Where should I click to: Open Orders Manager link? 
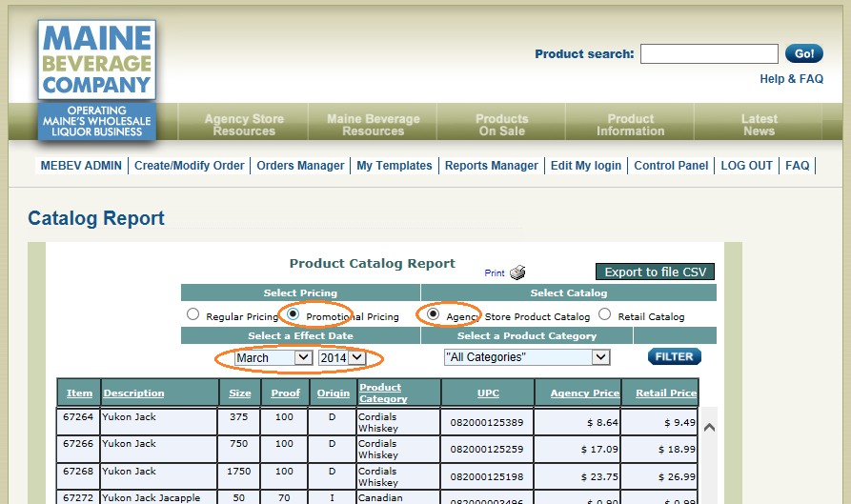tap(300, 166)
